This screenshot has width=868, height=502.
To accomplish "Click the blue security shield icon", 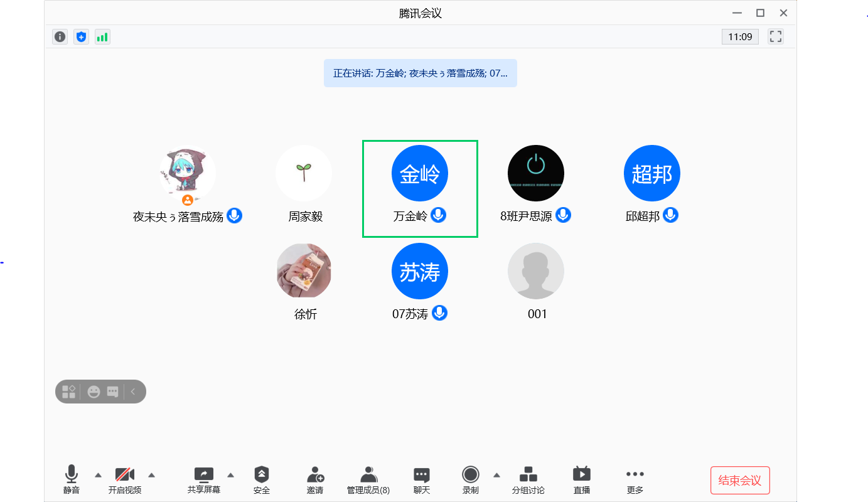I will 81,37.
